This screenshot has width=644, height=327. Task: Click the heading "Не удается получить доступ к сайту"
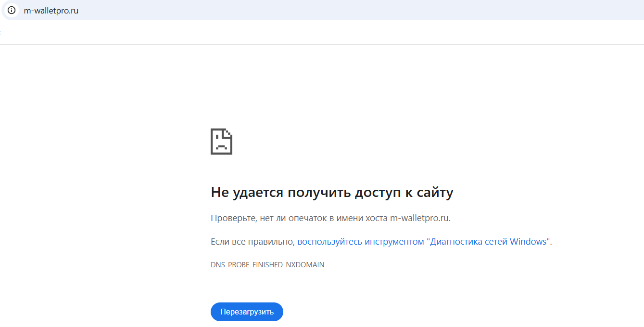coord(332,193)
